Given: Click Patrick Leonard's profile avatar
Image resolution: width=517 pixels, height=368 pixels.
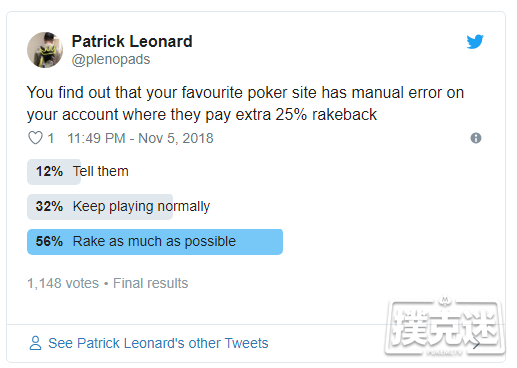Looking at the screenshot, I should (45, 50).
